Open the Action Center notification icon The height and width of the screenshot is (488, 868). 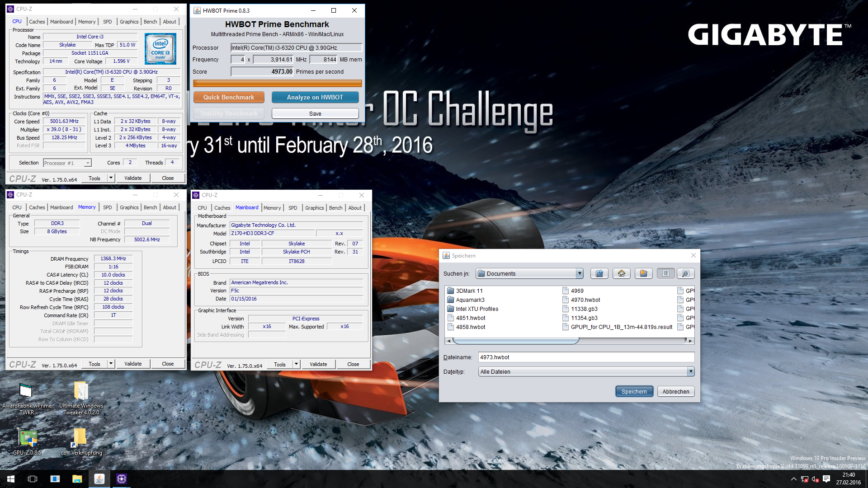(826, 479)
